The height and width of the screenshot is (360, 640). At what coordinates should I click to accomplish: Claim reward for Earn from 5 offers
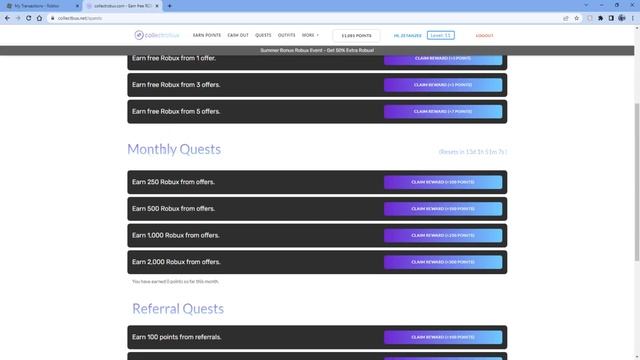point(443,111)
